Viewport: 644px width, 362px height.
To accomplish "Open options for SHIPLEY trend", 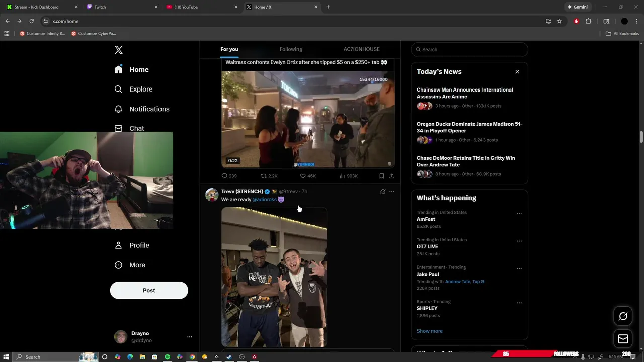I will pos(519,303).
